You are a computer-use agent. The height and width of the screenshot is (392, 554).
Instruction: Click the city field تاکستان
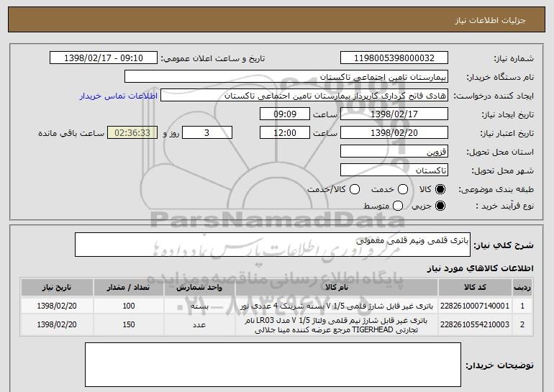click(x=394, y=170)
